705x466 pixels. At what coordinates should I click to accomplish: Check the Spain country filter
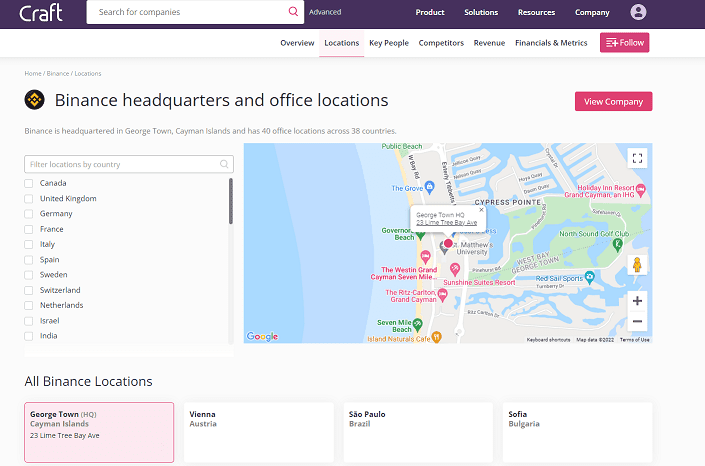point(29,260)
